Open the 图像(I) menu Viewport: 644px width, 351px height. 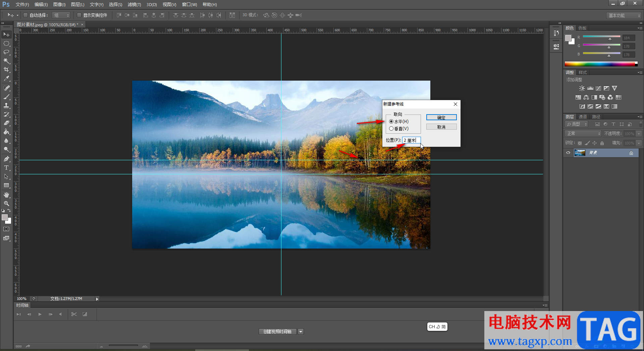[59, 4]
